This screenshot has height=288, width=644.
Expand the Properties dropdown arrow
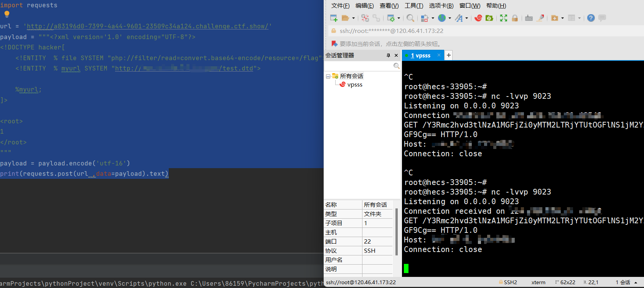coord(399,18)
